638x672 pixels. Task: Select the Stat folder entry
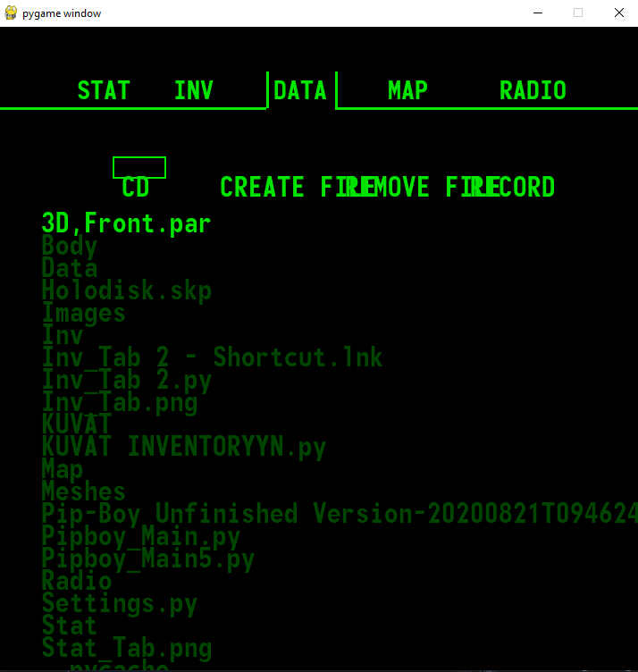pyautogui.click(x=70, y=626)
